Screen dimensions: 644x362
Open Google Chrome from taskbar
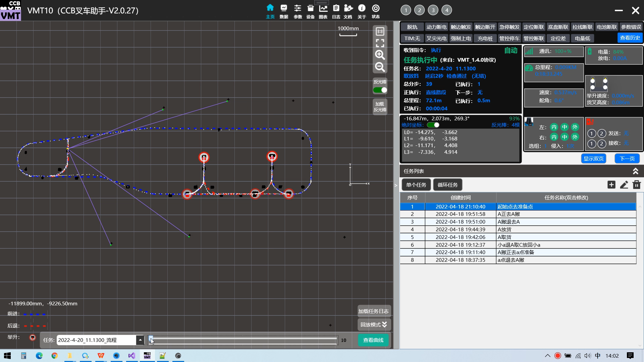pos(54,356)
